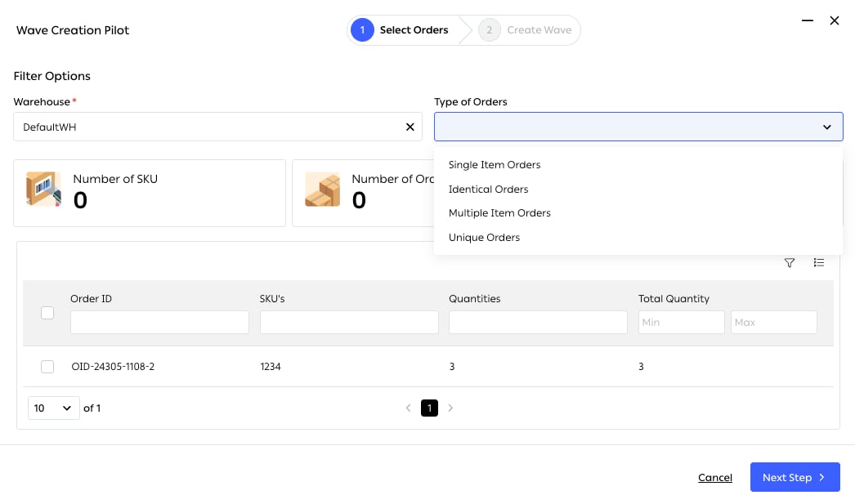Image resolution: width=855 pixels, height=504 pixels.
Task: Open the table filter funnel icon
Action: pos(789,263)
